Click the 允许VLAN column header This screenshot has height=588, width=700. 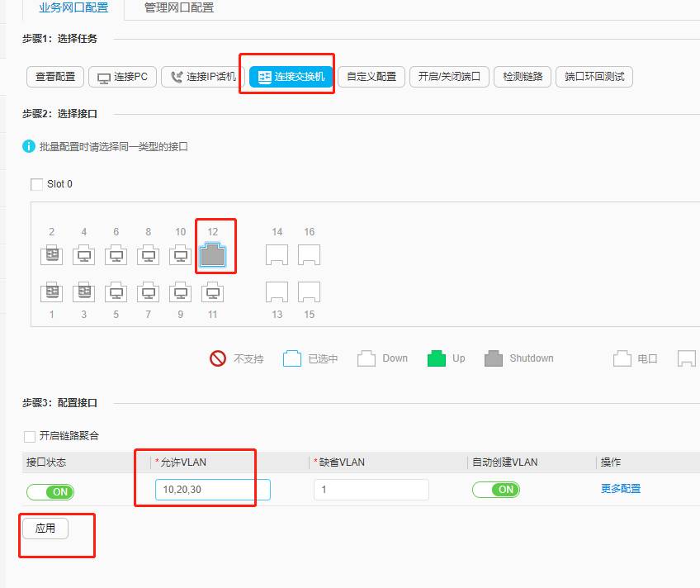pos(183,462)
